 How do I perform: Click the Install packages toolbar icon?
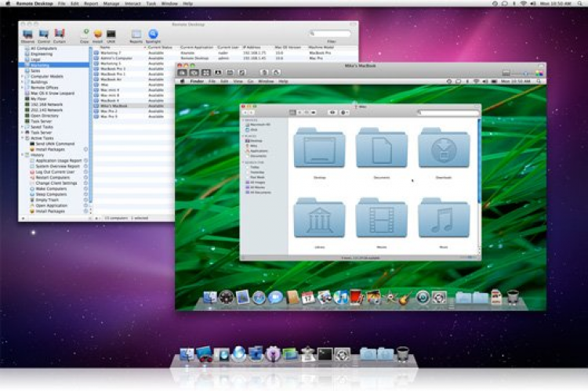(98, 34)
